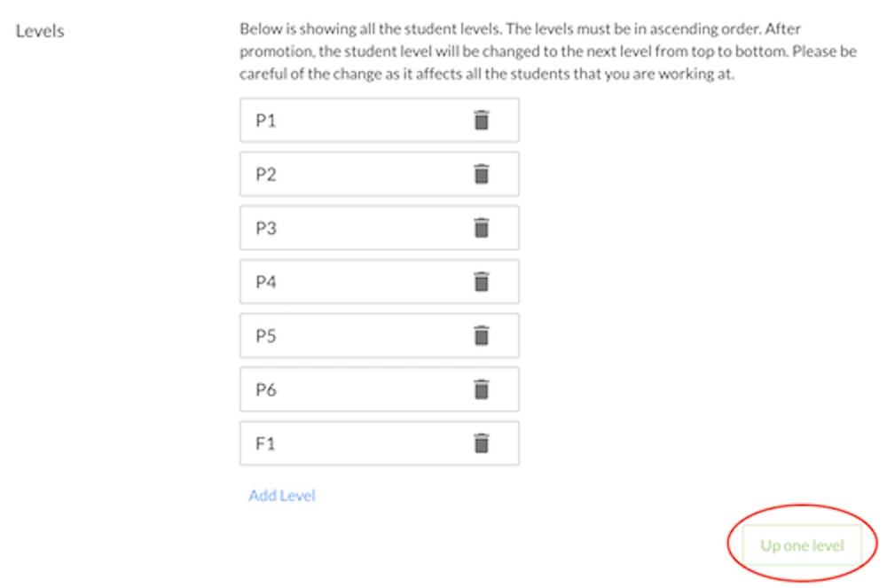Viewport: 887px width, 588px height.
Task: Click the 'careful of the change' warning line
Action: 486,74
